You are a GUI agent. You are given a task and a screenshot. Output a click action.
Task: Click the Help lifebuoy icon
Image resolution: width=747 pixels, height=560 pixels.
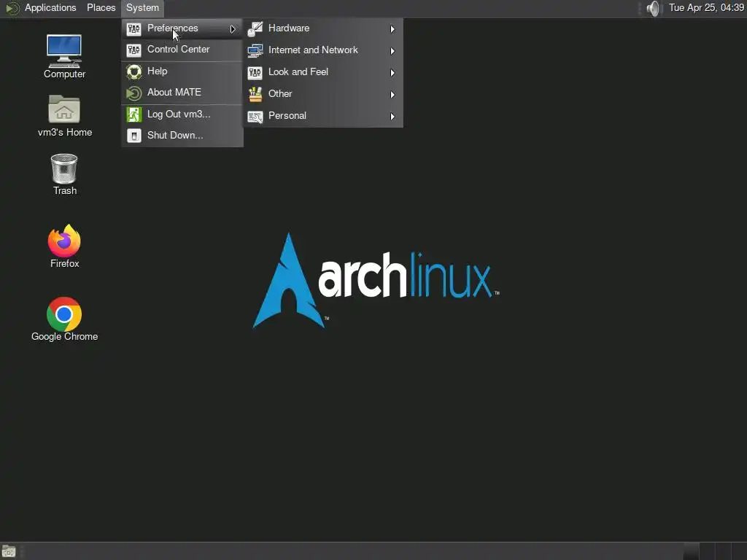[x=134, y=72]
